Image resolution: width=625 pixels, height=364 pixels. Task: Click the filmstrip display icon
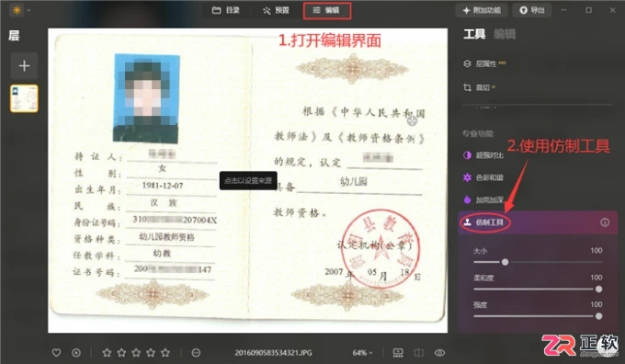398,352
